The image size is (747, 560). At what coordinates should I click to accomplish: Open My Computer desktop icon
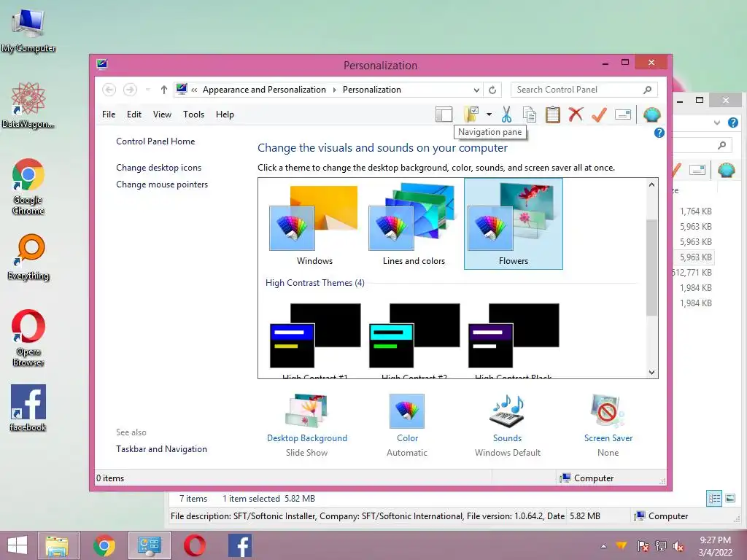click(28, 31)
